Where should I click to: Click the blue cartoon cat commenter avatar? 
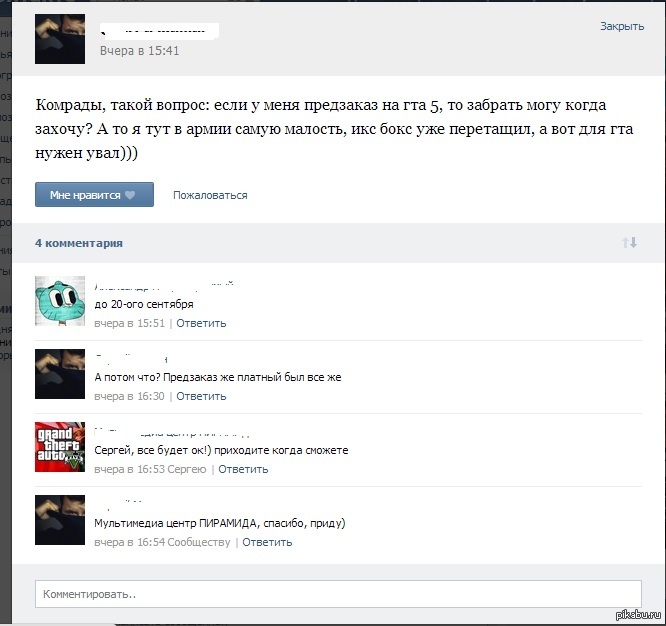60,301
